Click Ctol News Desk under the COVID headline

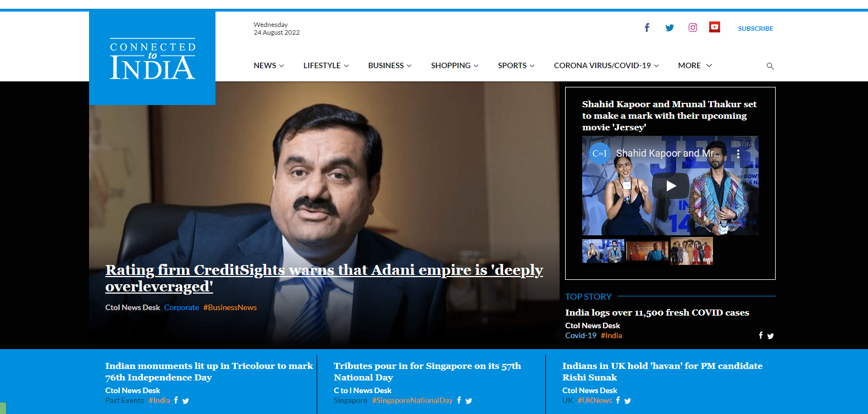coord(593,325)
